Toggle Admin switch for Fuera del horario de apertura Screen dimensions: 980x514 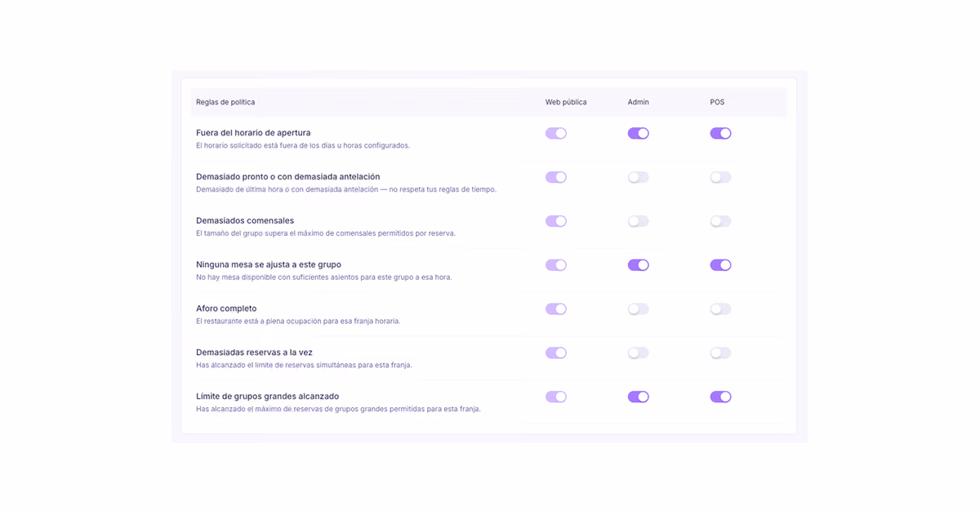(x=638, y=133)
